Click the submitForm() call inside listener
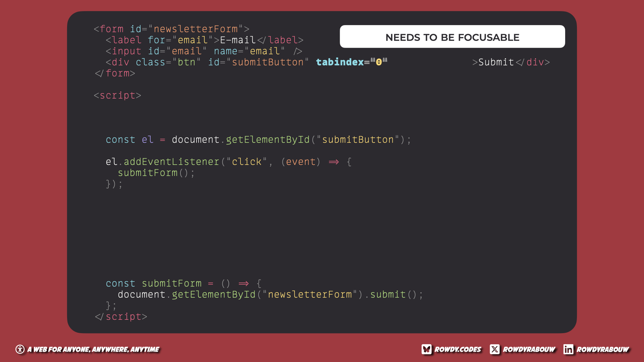The image size is (644, 362). tap(156, 173)
